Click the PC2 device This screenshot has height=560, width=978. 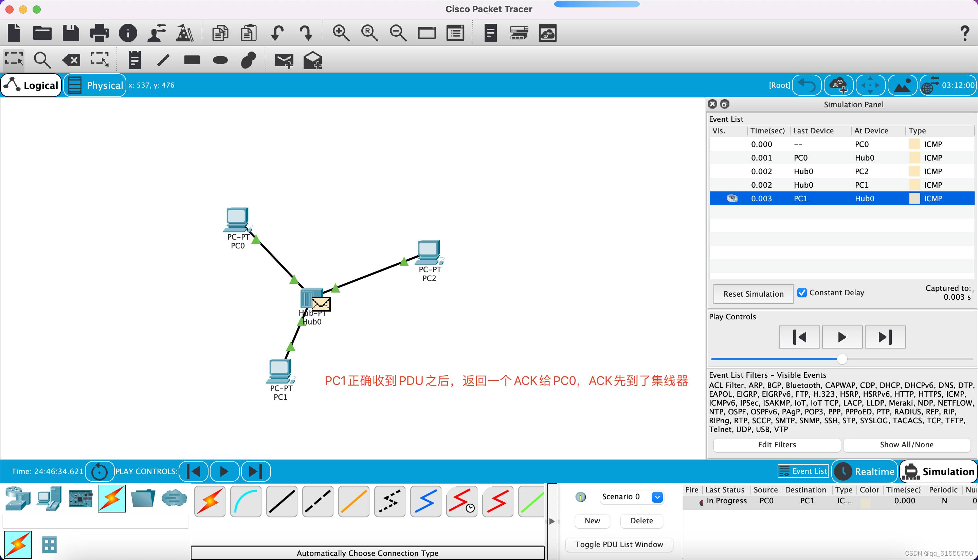tap(429, 253)
